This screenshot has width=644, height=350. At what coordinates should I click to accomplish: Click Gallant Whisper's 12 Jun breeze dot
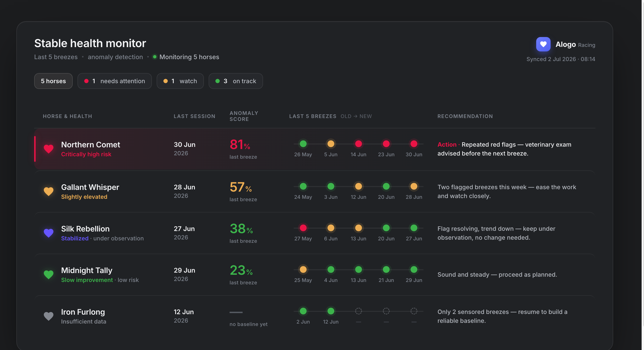click(x=359, y=186)
